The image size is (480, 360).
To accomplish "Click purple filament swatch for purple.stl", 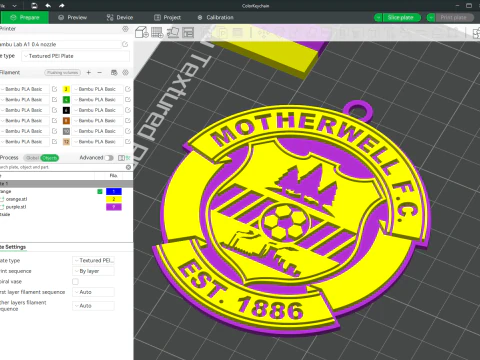I will click(x=114, y=207).
